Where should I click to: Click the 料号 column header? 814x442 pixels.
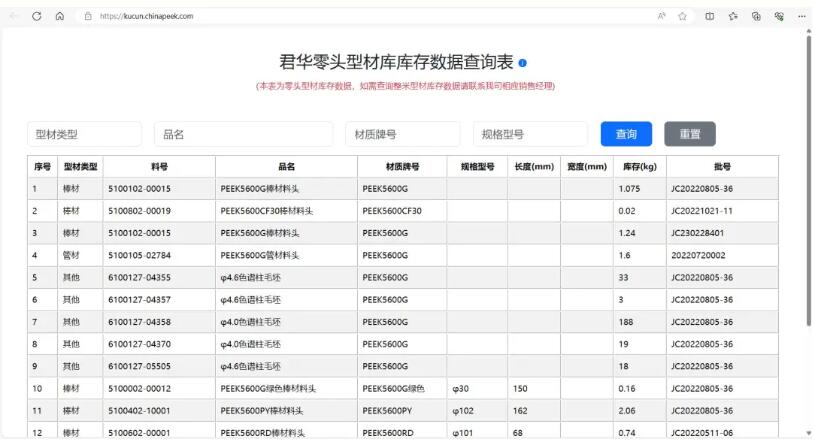pyautogui.click(x=159, y=167)
